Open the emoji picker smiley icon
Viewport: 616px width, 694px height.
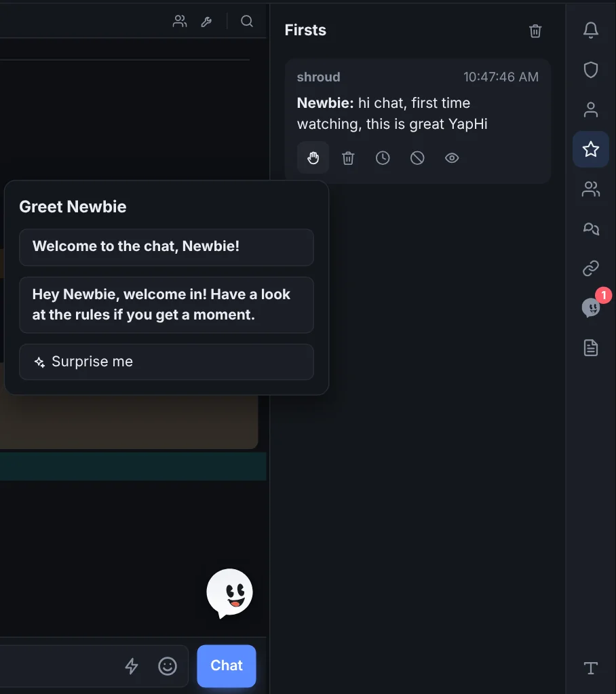pos(168,666)
